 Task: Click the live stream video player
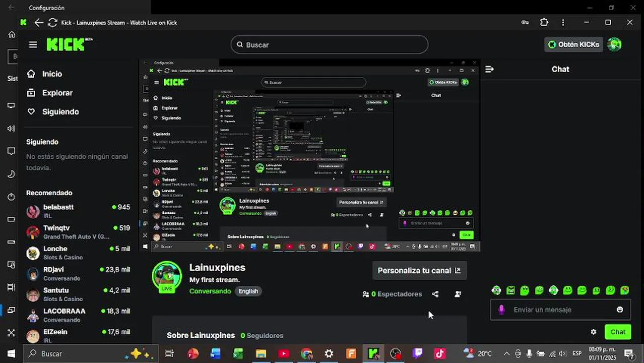309,155
